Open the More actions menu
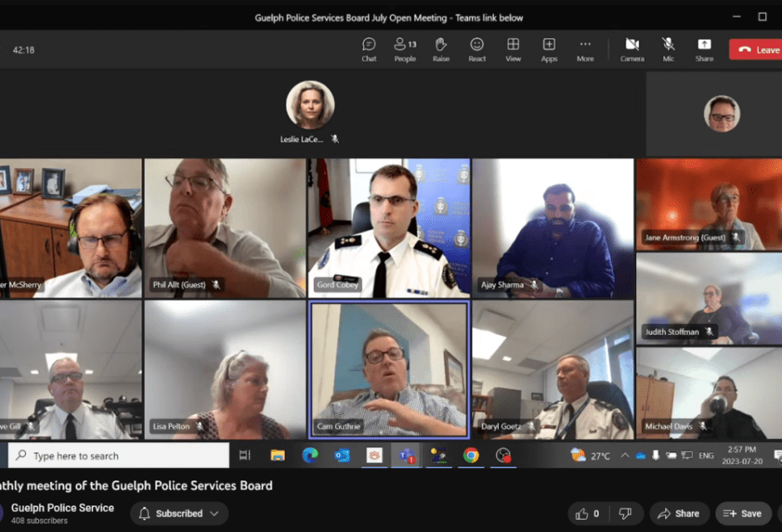This screenshot has width=782, height=532. tap(585, 49)
